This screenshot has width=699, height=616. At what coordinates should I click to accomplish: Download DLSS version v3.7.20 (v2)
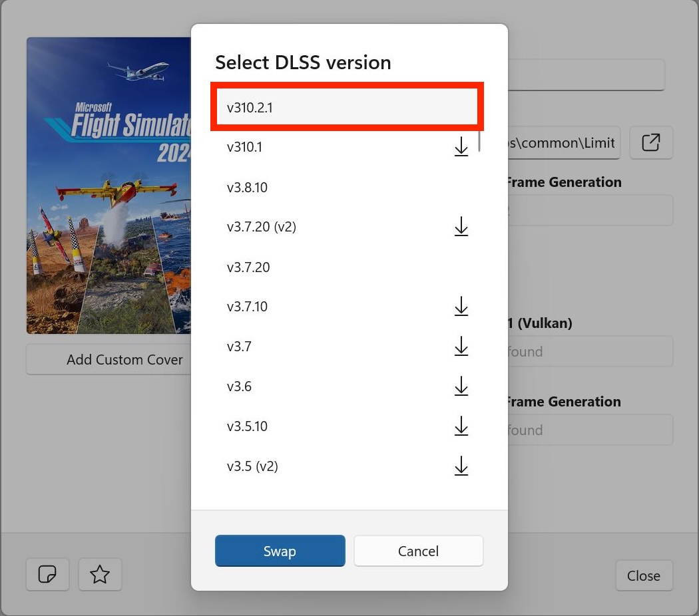(461, 227)
